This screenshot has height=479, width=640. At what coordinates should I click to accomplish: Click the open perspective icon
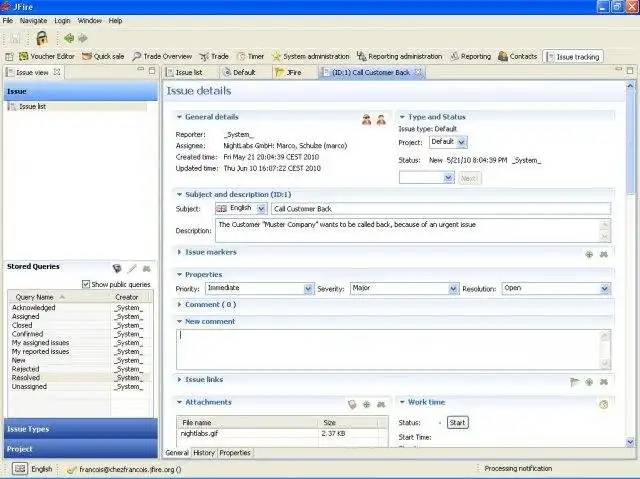[9, 56]
